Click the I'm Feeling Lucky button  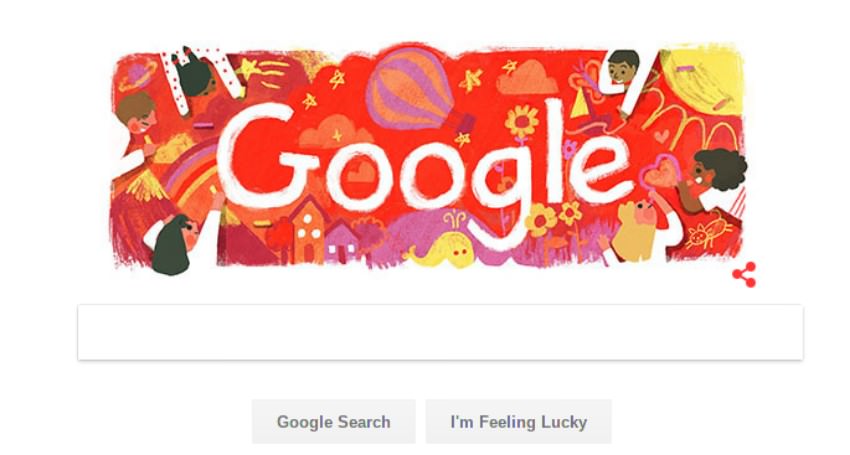[x=518, y=421]
